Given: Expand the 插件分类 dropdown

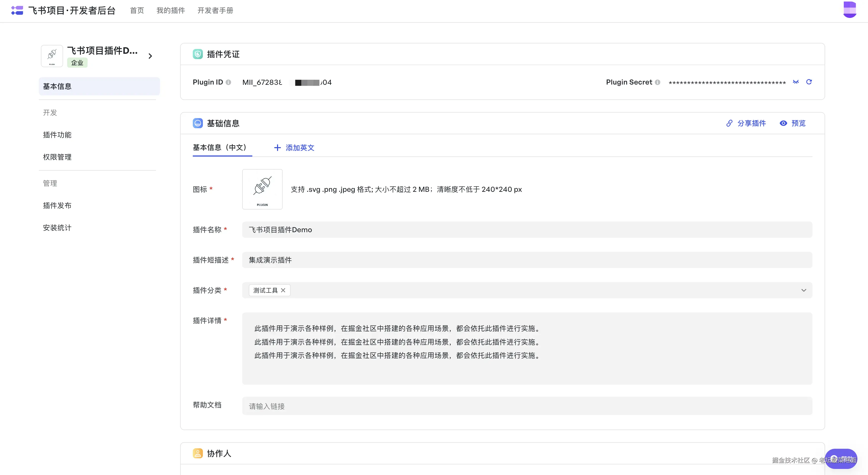Looking at the screenshot, I should pos(804,290).
